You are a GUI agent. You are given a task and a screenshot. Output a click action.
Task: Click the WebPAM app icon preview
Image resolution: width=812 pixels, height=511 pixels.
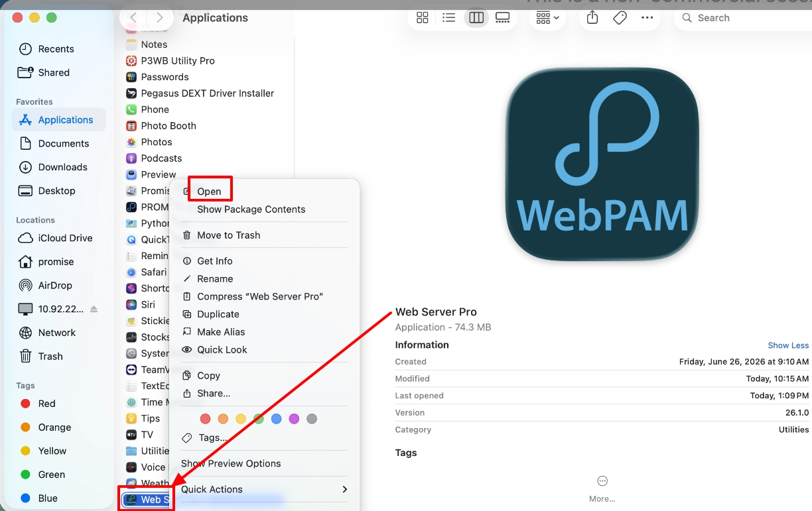(x=602, y=164)
